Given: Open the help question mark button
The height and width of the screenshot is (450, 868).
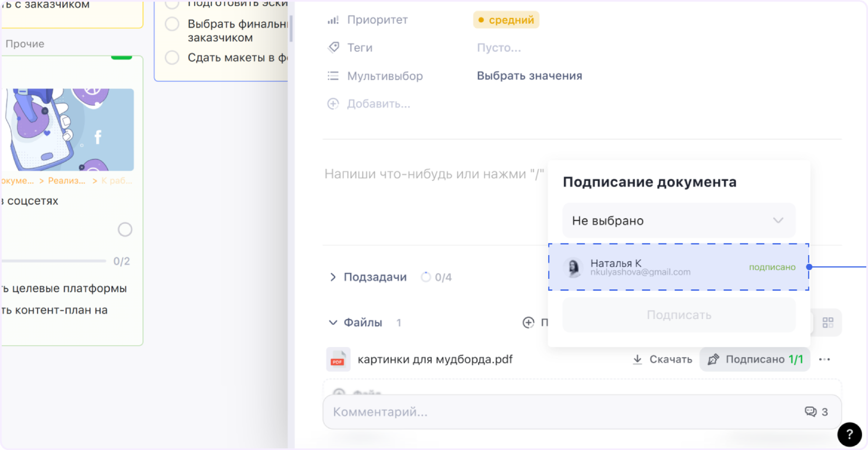Looking at the screenshot, I should pyautogui.click(x=849, y=434).
